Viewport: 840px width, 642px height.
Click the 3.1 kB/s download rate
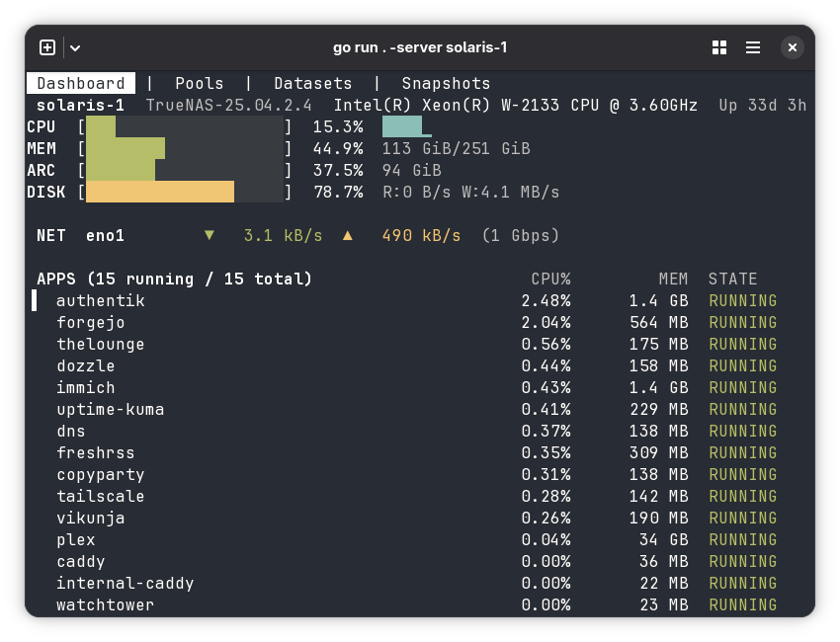click(x=283, y=236)
